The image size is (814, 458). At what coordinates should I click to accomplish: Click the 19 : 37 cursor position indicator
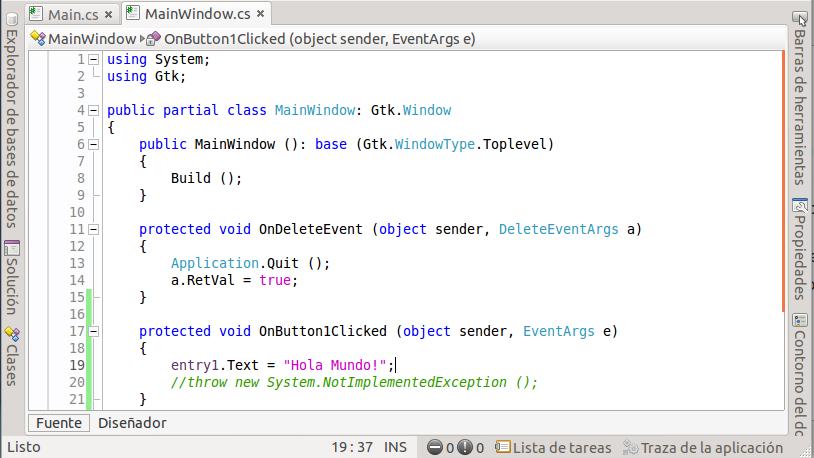point(352,447)
